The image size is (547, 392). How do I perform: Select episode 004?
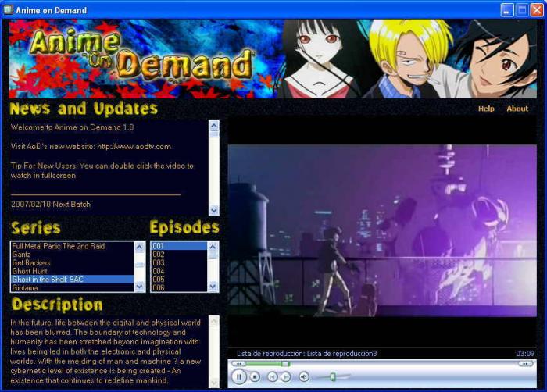point(179,271)
